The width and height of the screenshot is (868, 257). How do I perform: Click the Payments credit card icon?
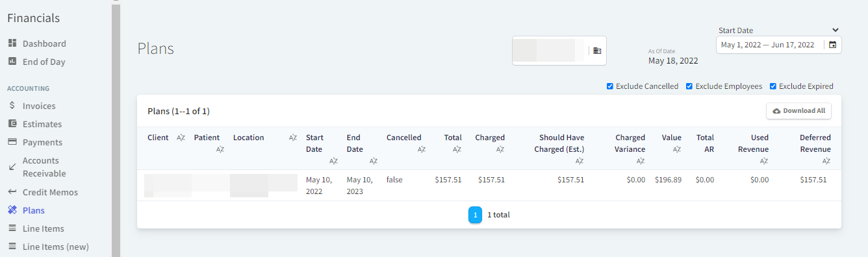coord(12,142)
